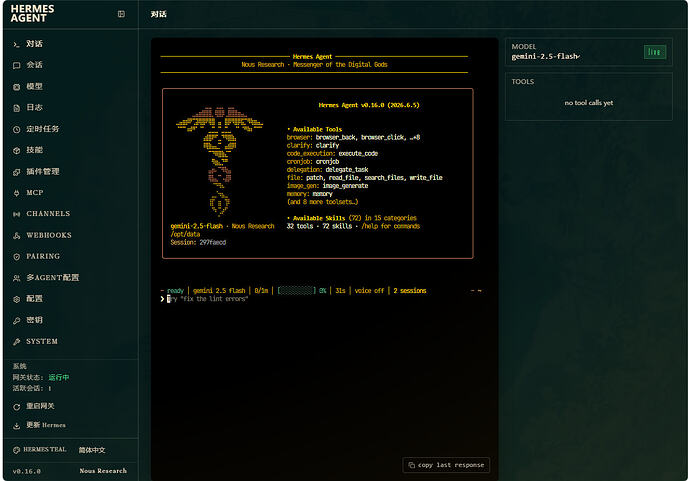690x481 pixels.
Task: Click the Session: 297faecd text
Action: [198, 242]
